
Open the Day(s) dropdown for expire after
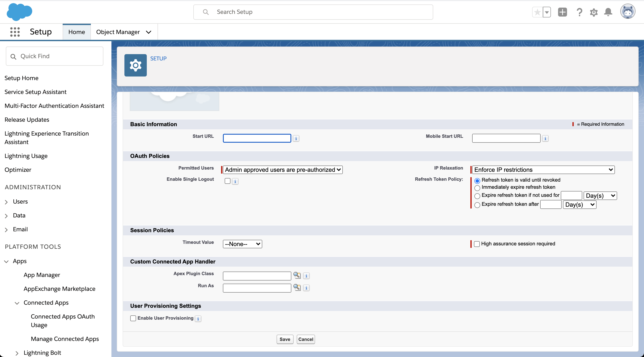click(x=580, y=205)
